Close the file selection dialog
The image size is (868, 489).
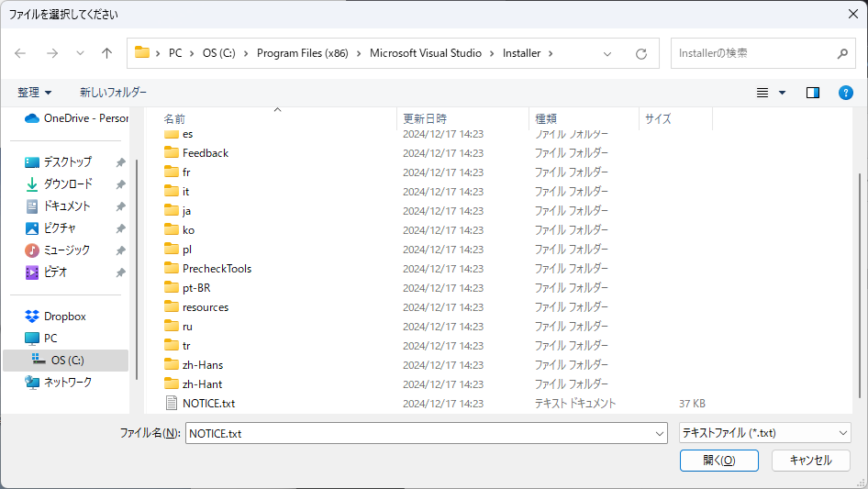853,14
